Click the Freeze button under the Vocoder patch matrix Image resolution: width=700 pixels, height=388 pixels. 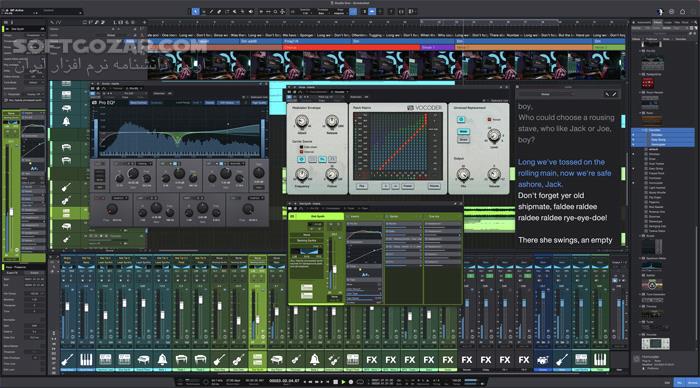coord(408,186)
